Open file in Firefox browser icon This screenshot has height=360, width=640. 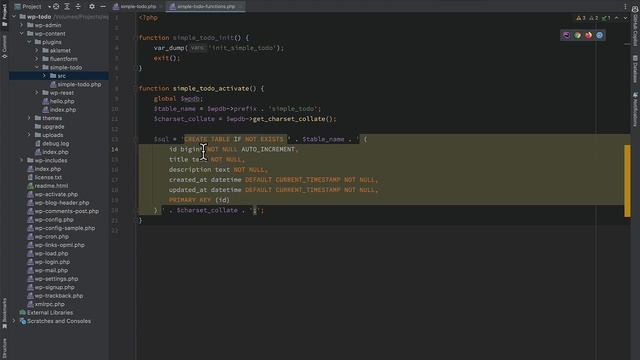pos(589,35)
